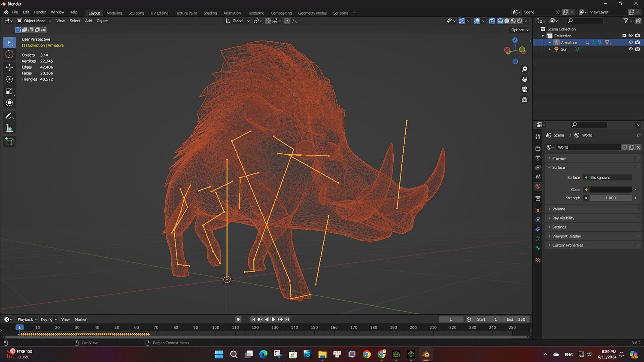Open the Scene properties tab
Viewport: 644px width, 362px height.
point(538,176)
